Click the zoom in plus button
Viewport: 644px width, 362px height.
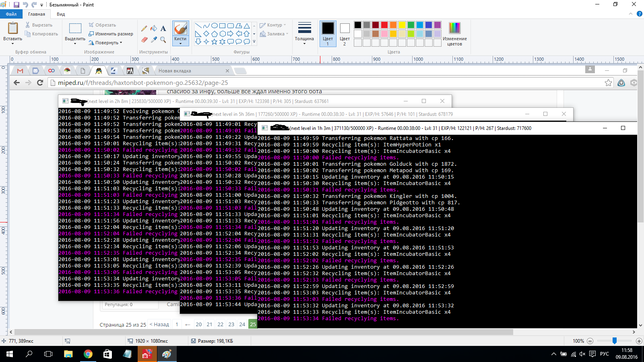pos(639,341)
